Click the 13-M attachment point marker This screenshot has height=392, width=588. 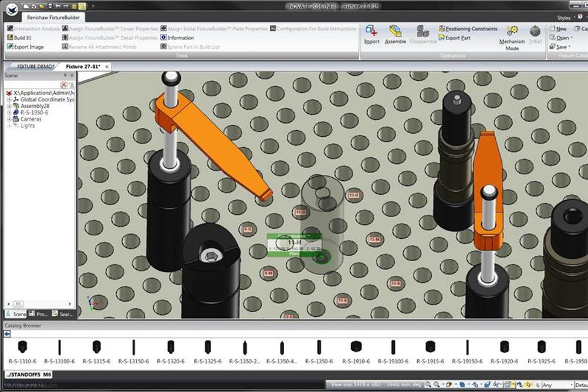point(374,239)
